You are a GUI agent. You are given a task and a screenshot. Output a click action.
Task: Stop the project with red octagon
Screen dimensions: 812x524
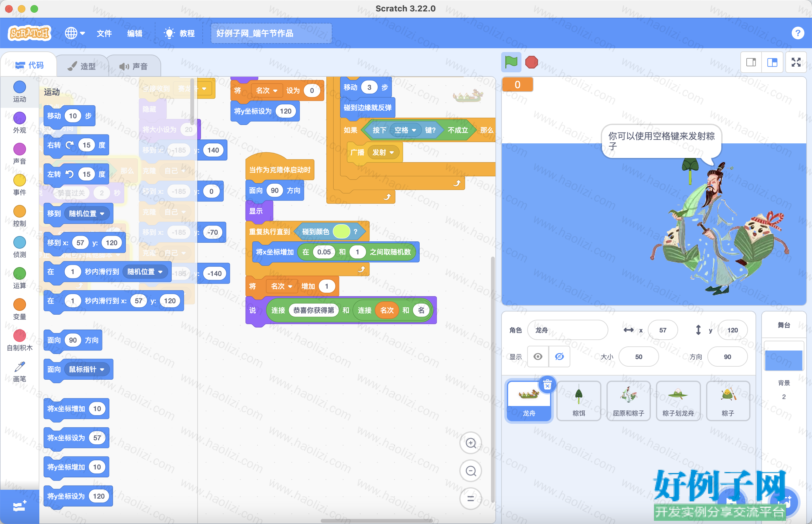click(x=531, y=62)
